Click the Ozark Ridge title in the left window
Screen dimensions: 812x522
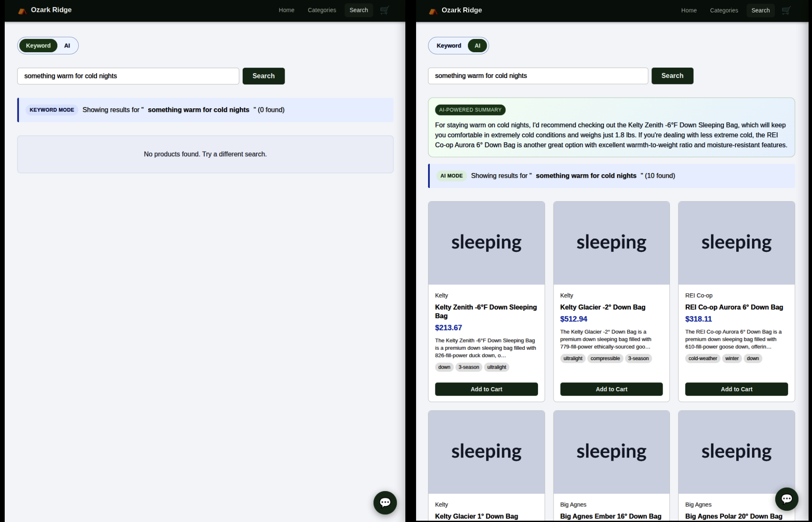tap(51, 10)
